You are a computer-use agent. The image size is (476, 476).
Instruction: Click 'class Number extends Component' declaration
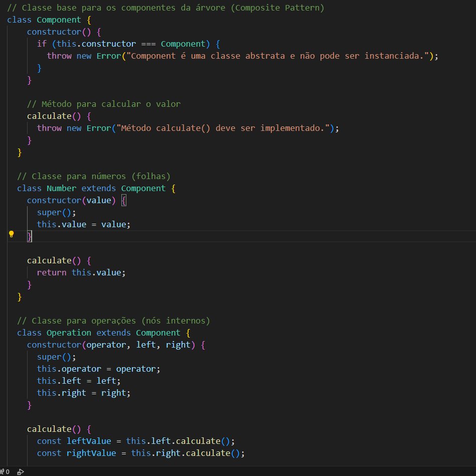point(96,189)
